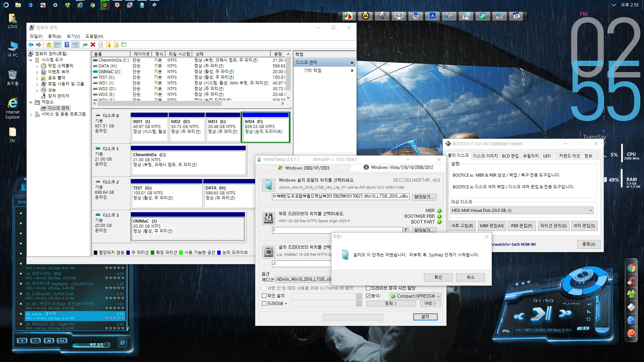Switch to UEFI tab in BOOTICE
Screen dimensions: 644x362
(x=547, y=156)
